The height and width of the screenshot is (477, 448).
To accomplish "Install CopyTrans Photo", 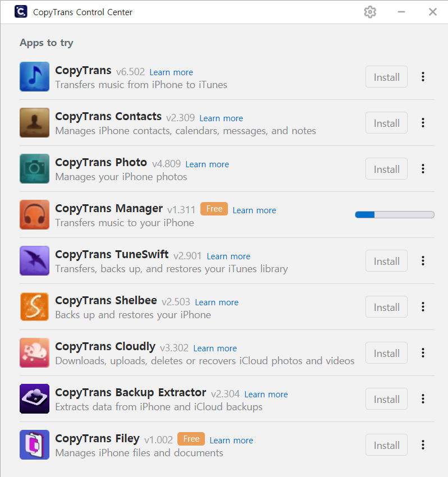I will [x=386, y=168].
